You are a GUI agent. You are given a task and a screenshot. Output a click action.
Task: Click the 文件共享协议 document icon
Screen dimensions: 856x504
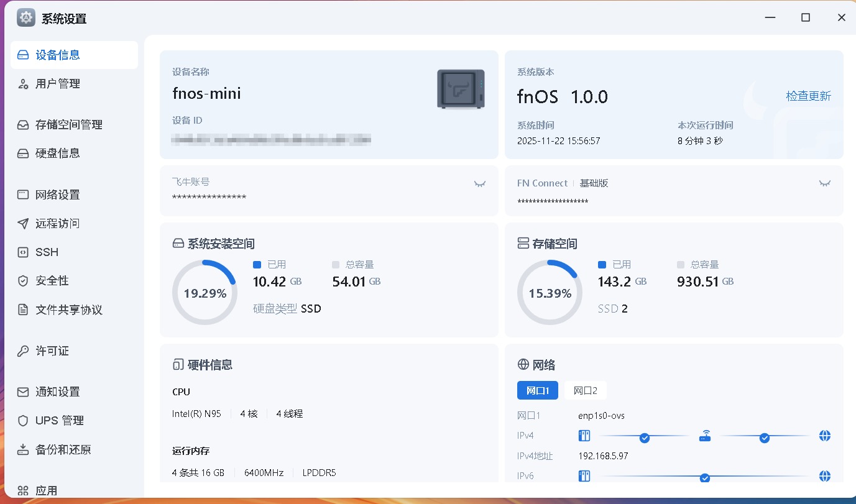click(22, 309)
